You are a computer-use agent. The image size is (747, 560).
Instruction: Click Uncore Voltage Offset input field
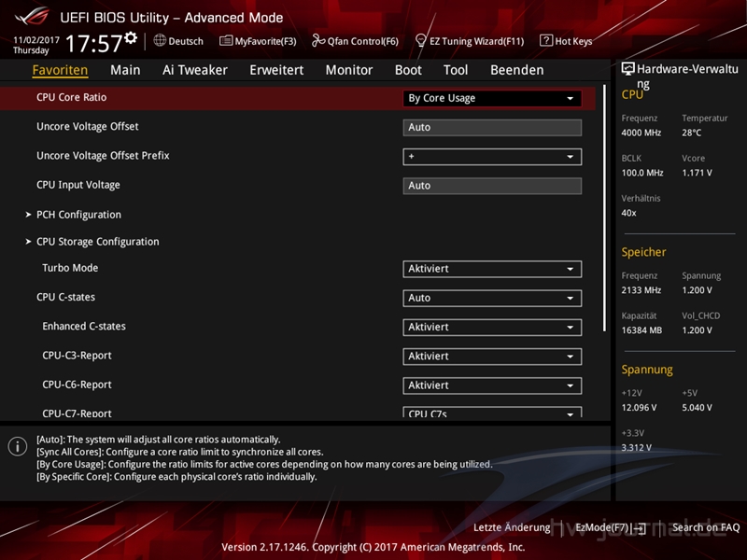[x=492, y=128]
